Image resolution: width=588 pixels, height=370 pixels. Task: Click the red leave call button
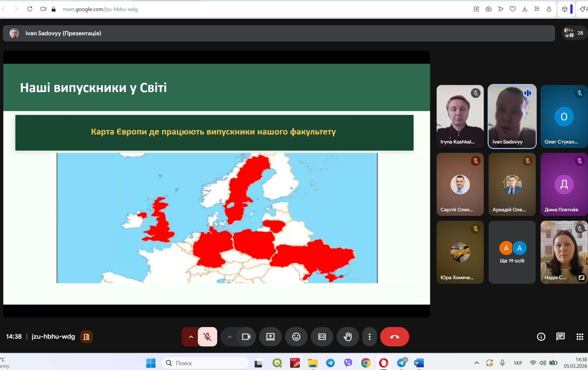[394, 337]
